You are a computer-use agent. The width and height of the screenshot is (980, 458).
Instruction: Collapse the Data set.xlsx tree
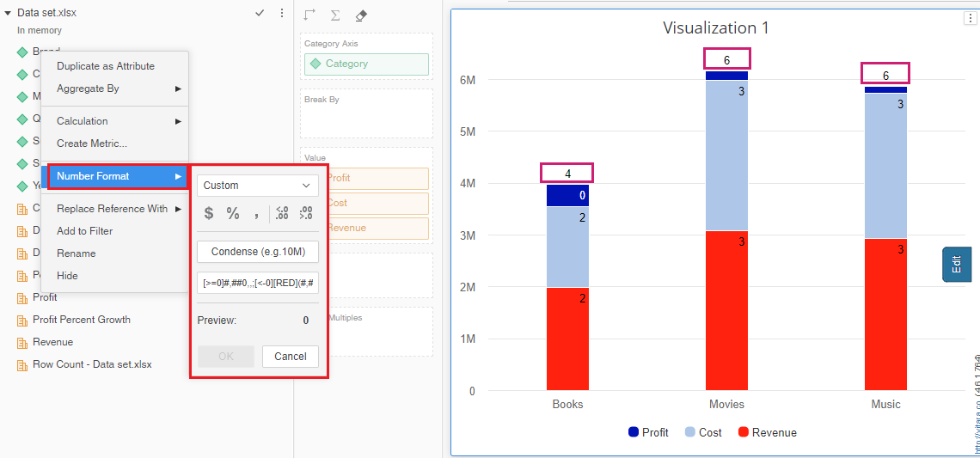click(x=8, y=13)
